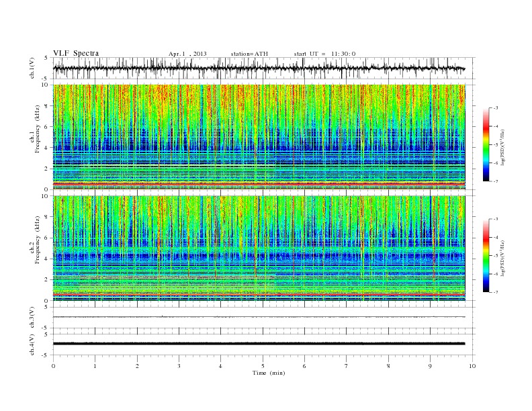Click the "-3" label on ch.1 colorbar
The image size is (532, 411).
click(x=496, y=108)
